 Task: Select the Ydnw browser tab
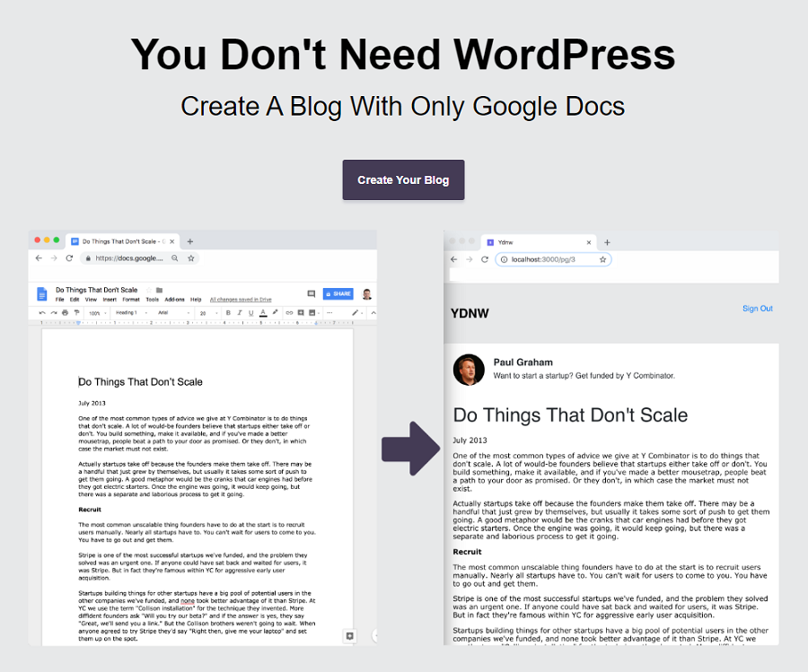click(538, 242)
